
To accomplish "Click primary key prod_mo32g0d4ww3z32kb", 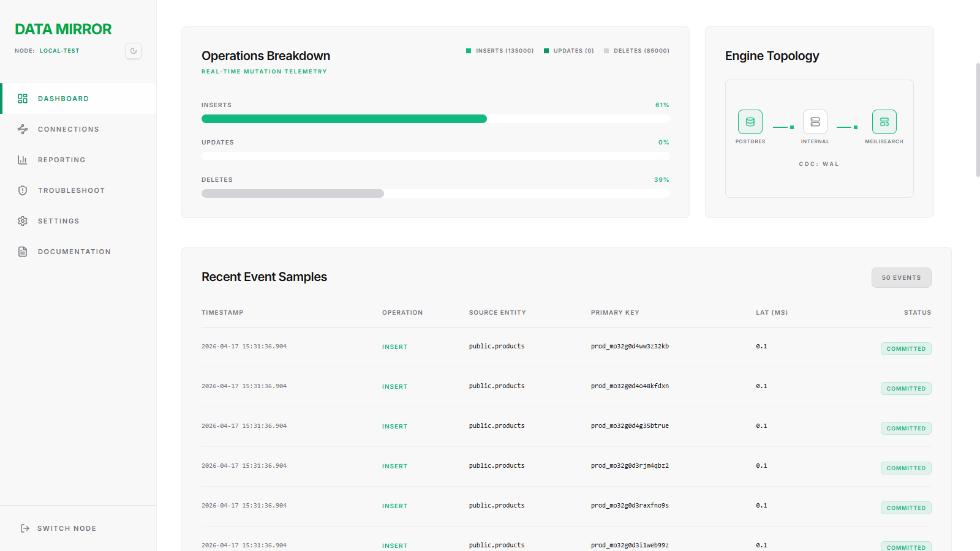I will click(630, 347).
